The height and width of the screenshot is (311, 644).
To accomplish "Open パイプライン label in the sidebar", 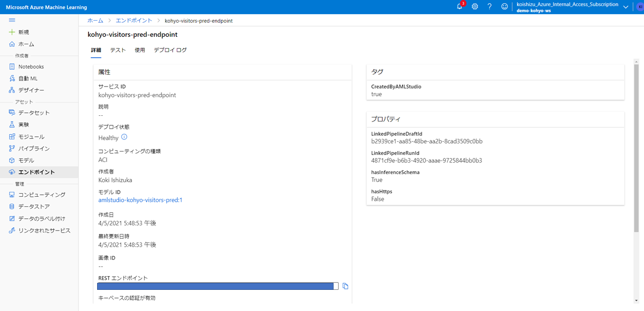I will click(34, 148).
